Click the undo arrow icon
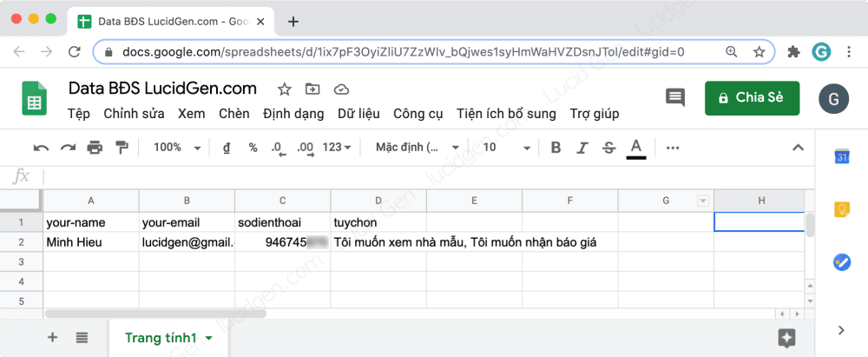The width and height of the screenshot is (868, 357). 41,148
